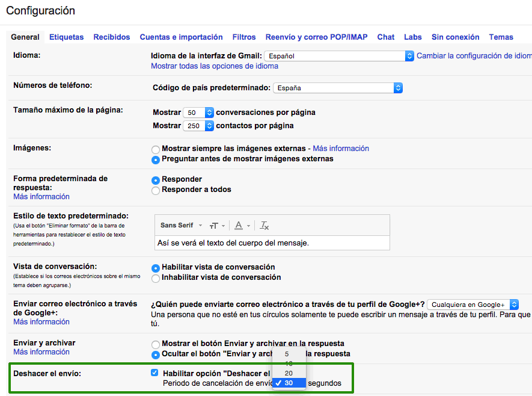
Task: Click the message body preview text field
Action: (271, 243)
